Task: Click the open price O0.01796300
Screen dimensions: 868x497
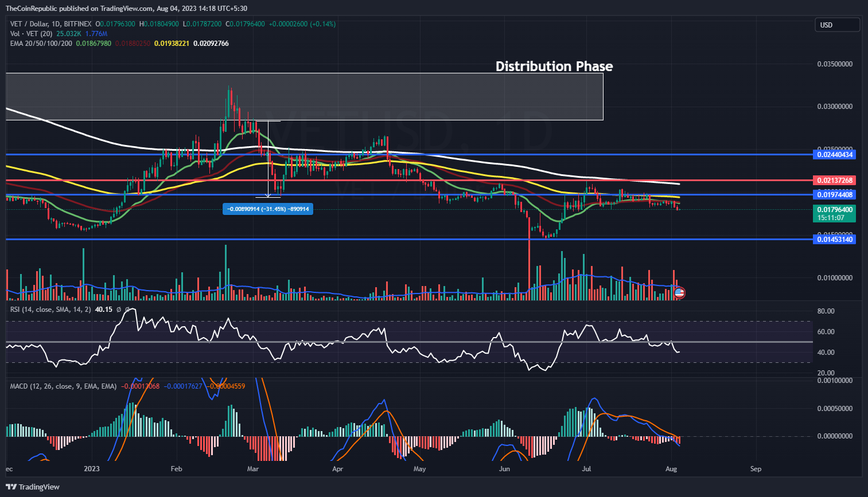Action: tap(116, 24)
